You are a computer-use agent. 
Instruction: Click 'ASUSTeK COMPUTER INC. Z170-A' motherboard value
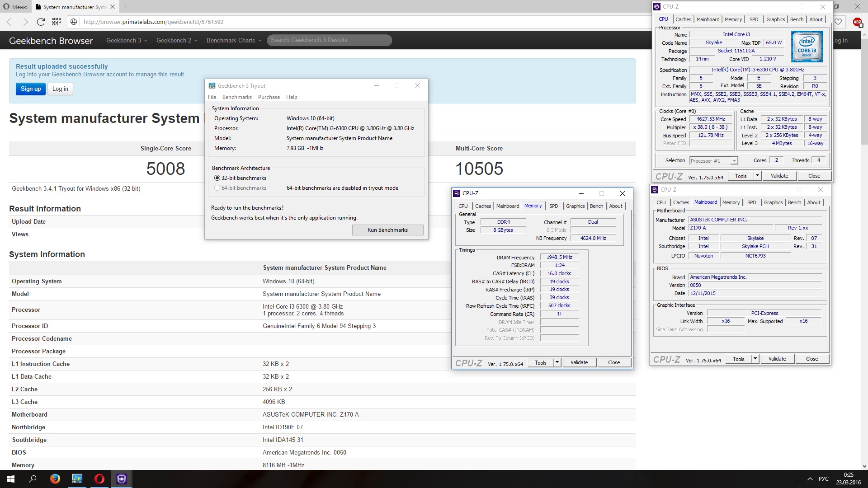coord(311,414)
